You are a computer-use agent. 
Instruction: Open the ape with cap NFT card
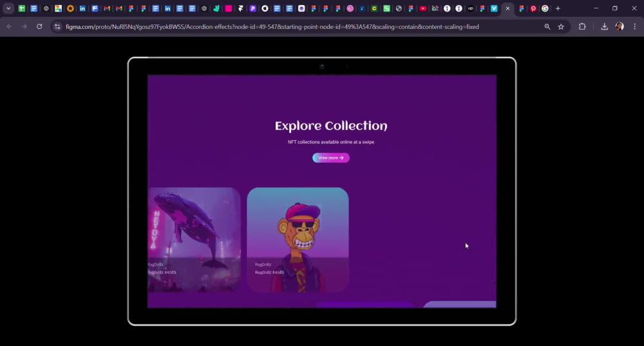(x=298, y=240)
